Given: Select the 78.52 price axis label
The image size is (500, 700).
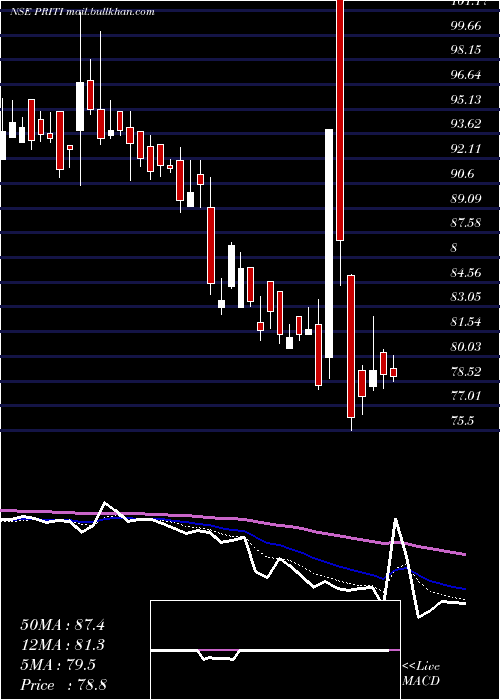Looking at the screenshot, I should (466, 371).
